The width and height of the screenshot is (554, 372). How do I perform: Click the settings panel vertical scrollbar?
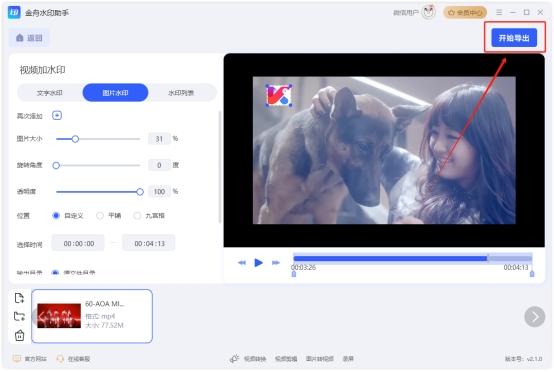coord(220,167)
